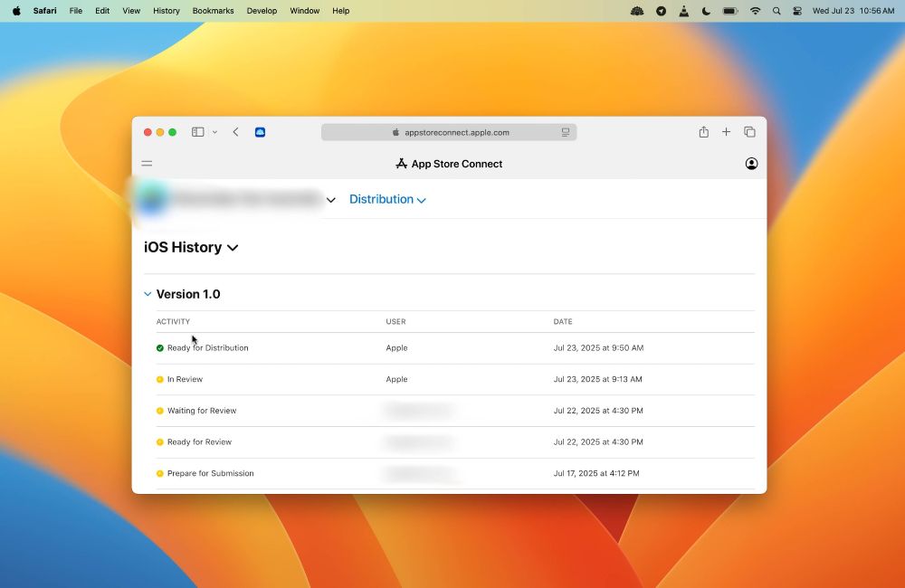Open the Edit menu

[x=102, y=10]
